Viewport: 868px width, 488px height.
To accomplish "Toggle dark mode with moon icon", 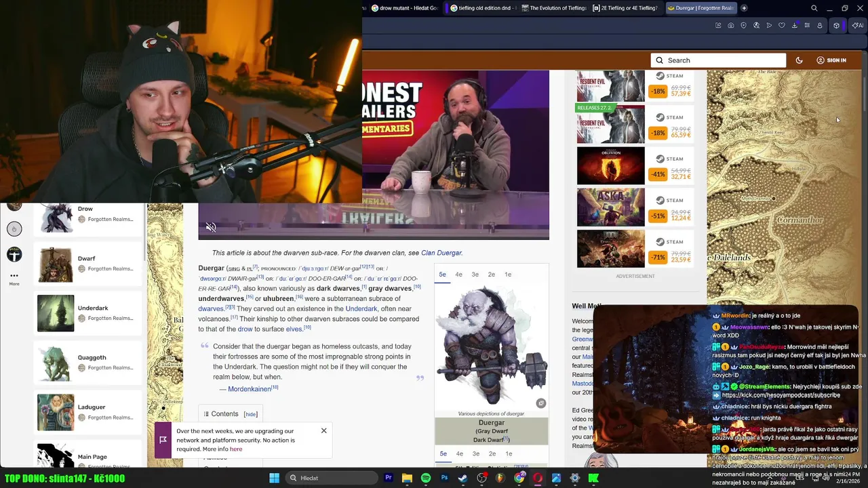I will click(x=800, y=60).
